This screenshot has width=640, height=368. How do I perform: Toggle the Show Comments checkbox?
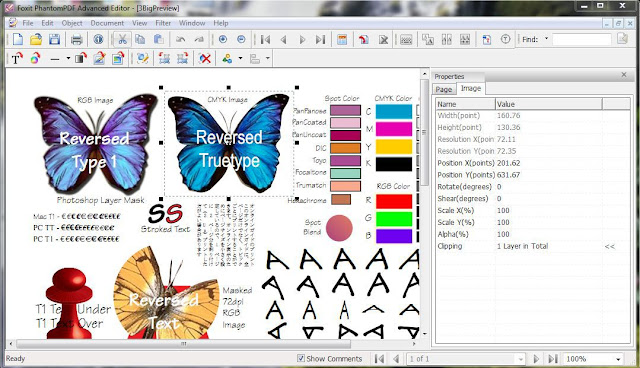pos(301,358)
